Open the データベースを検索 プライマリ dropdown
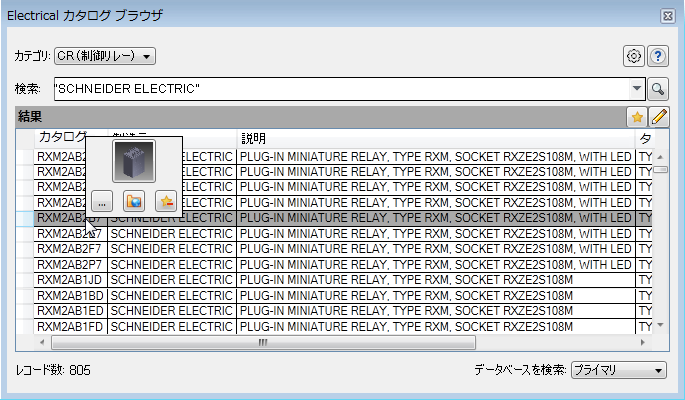Viewport: 685px width, 400px height. point(619,370)
